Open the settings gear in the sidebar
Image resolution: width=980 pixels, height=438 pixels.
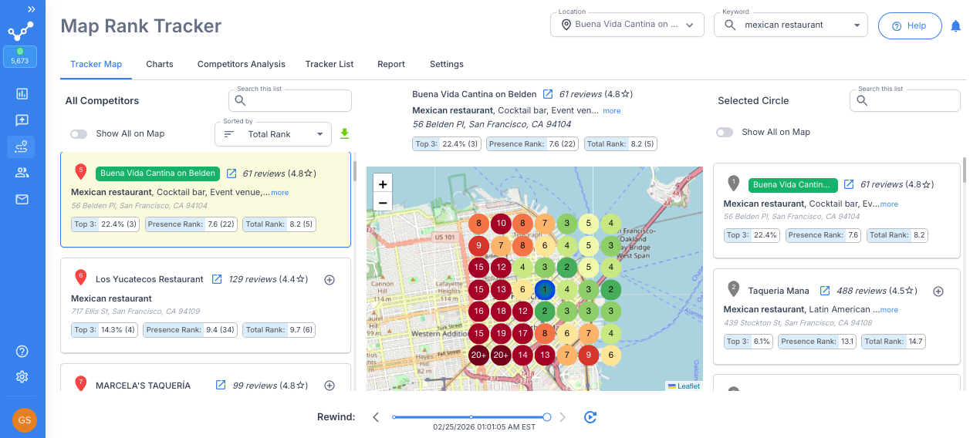tap(22, 377)
